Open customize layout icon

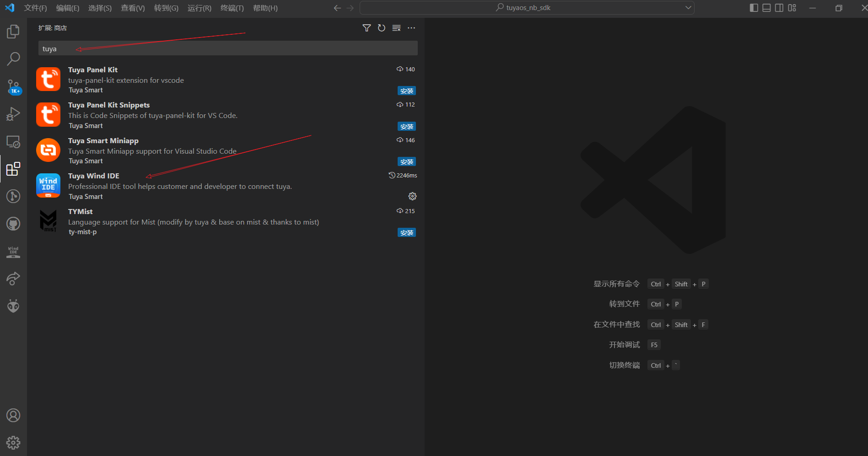[x=792, y=8]
